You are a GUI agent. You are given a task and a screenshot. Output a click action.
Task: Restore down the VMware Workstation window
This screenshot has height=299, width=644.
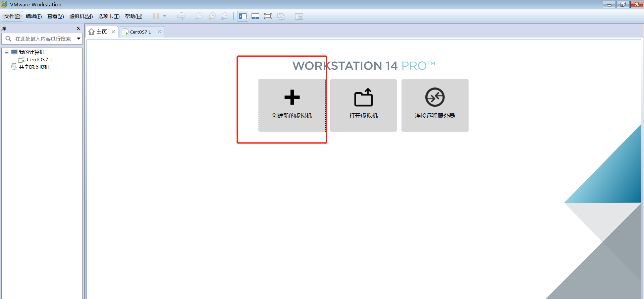tap(623, 4)
